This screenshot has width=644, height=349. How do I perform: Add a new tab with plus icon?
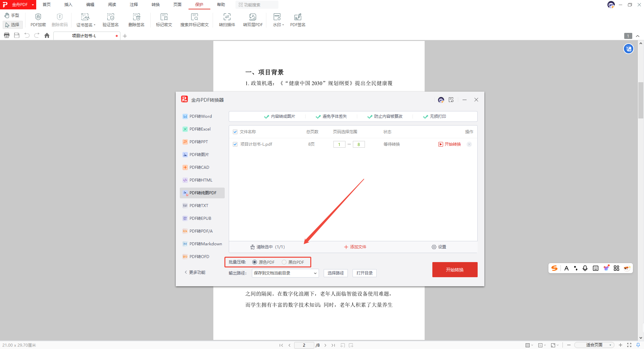coord(125,36)
